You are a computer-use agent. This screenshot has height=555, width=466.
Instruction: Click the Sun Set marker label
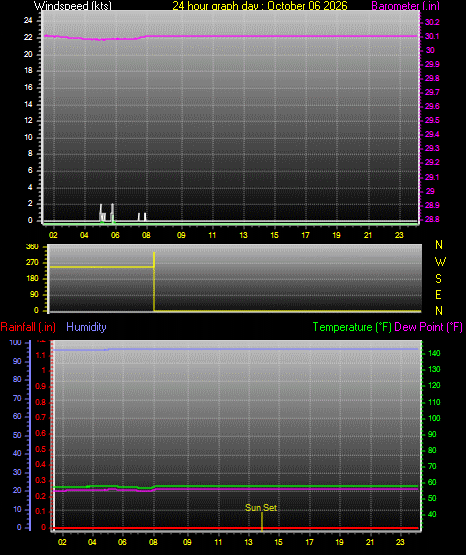[x=261, y=508]
